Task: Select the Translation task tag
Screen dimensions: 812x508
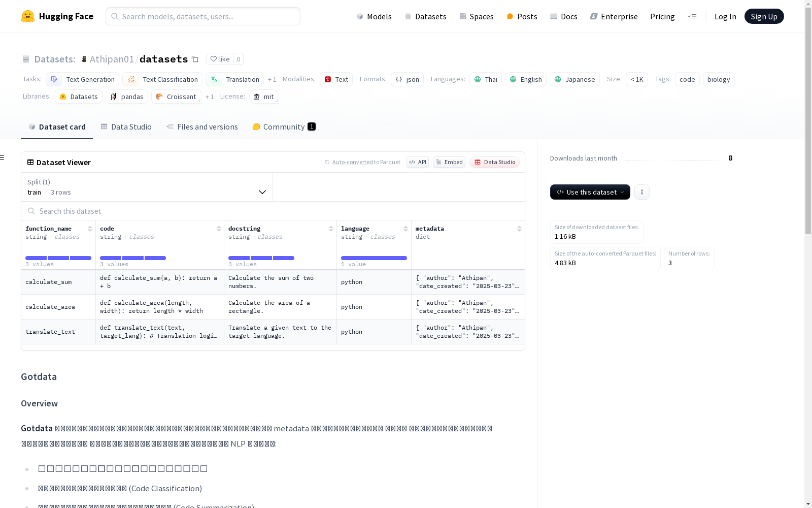Action: (x=234, y=79)
